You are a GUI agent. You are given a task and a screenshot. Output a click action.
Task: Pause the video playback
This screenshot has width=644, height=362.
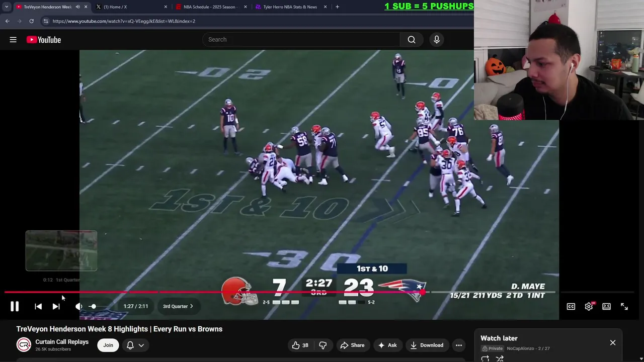pyautogui.click(x=15, y=306)
